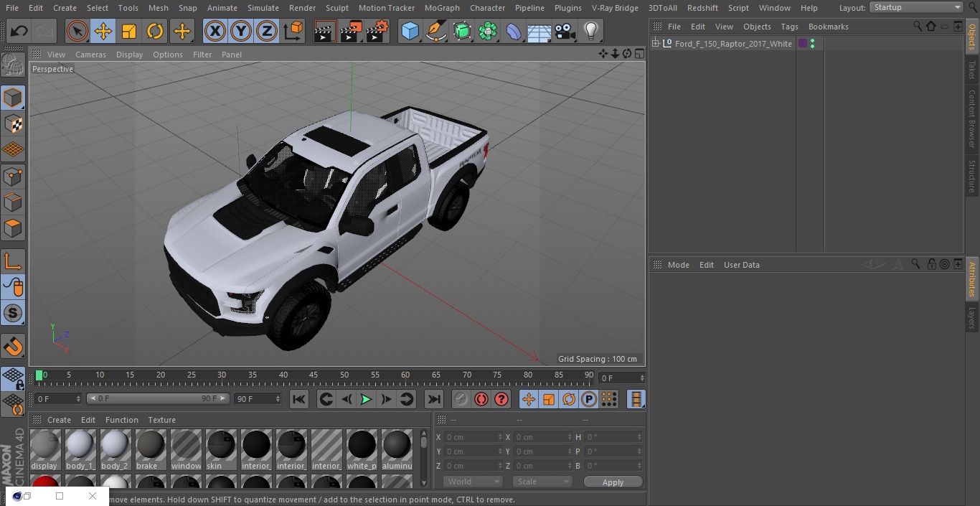Switch to Edges mode
980x506 pixels.
(13, 202)
